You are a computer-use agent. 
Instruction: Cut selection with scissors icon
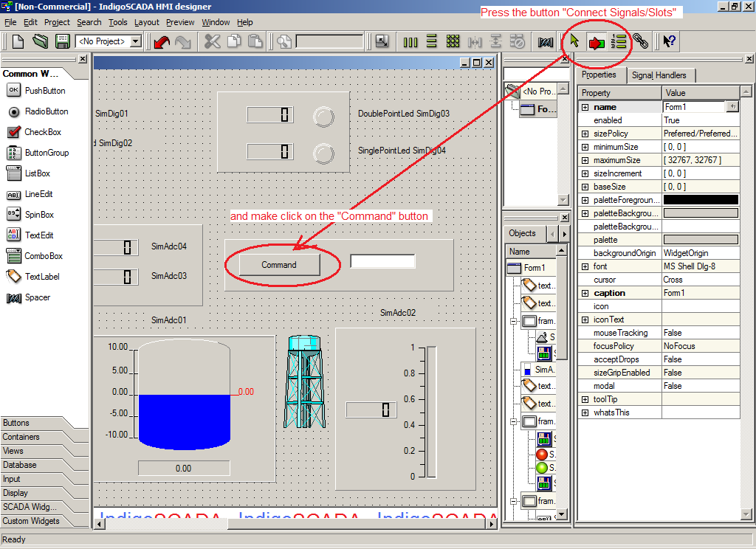point(212,42)
